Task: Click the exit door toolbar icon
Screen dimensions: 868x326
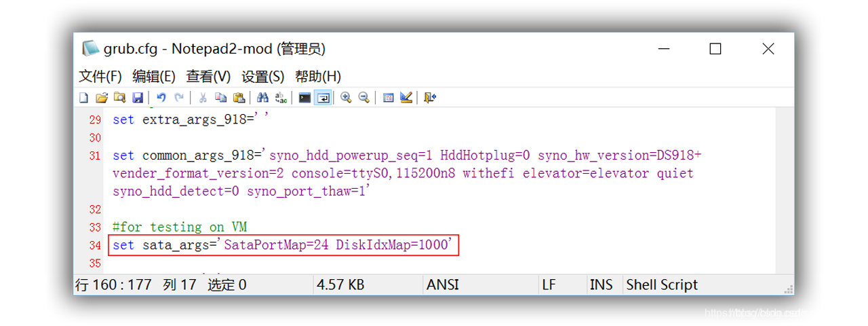Action: coord(430,98)
